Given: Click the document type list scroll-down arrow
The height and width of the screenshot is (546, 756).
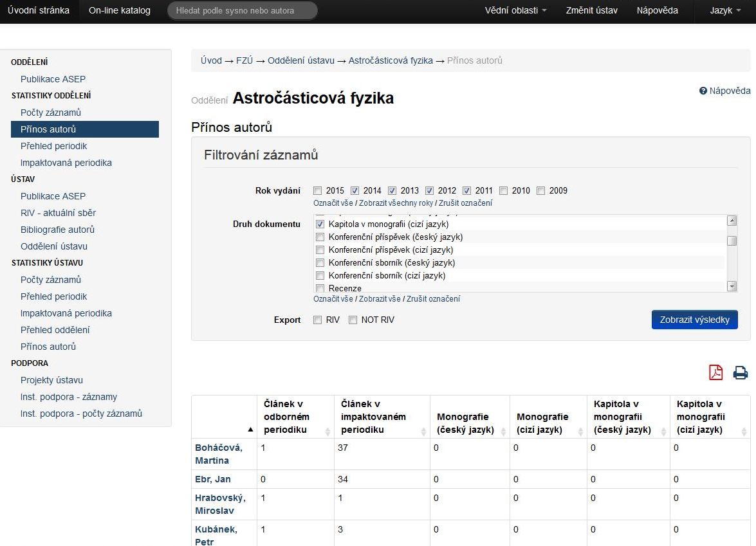Looking at the screenshot, I should [732, 286].
